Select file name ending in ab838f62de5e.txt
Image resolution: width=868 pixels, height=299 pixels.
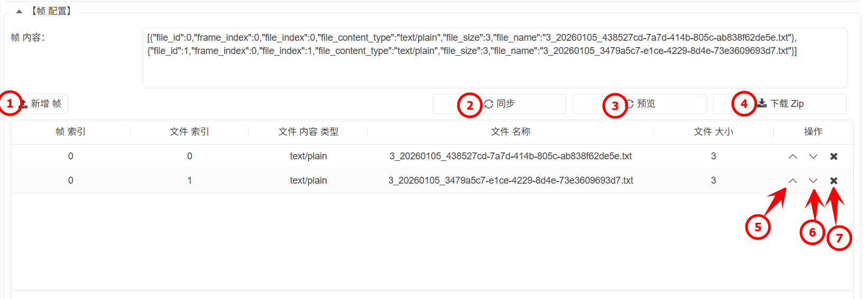click(510, 156)
